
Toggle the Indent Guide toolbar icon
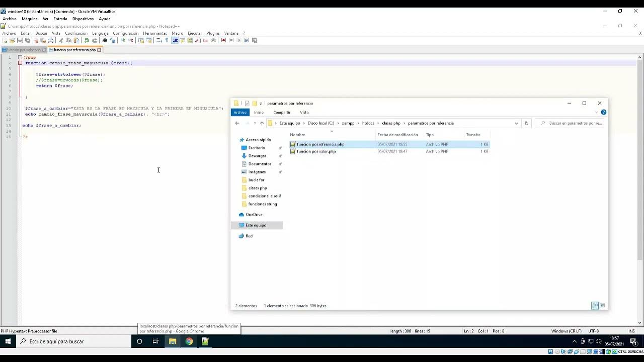tap(175, 40)
